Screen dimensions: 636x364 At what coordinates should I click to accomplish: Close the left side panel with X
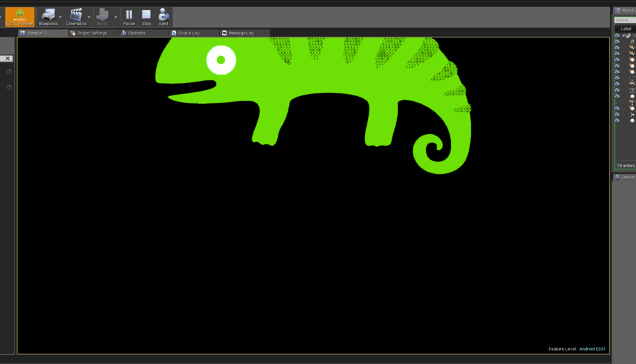(7, 59)
